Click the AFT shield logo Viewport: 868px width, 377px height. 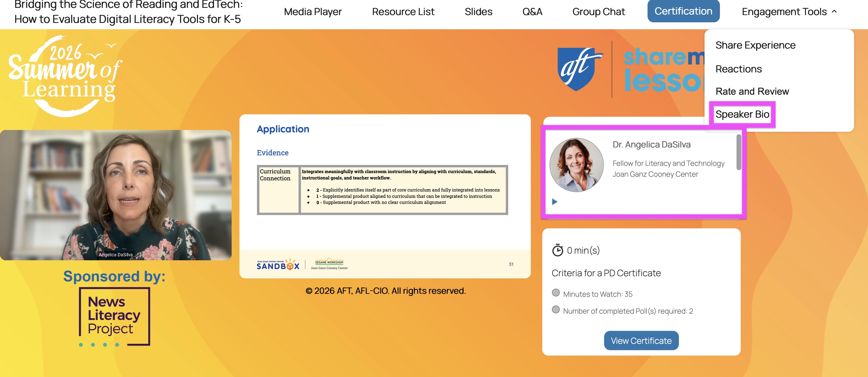581,69
